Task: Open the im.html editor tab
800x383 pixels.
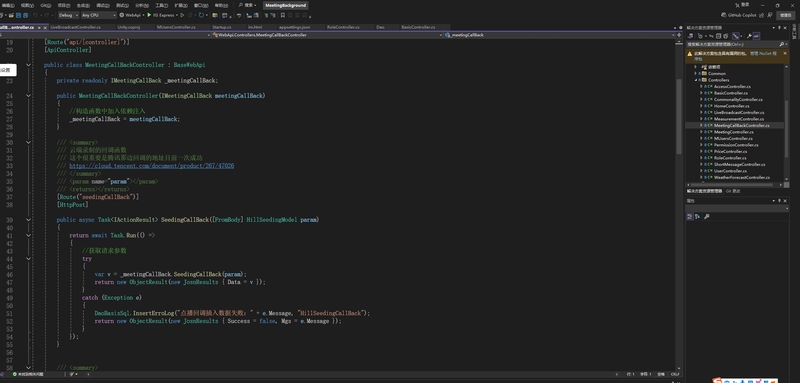Action: [255, 27]
